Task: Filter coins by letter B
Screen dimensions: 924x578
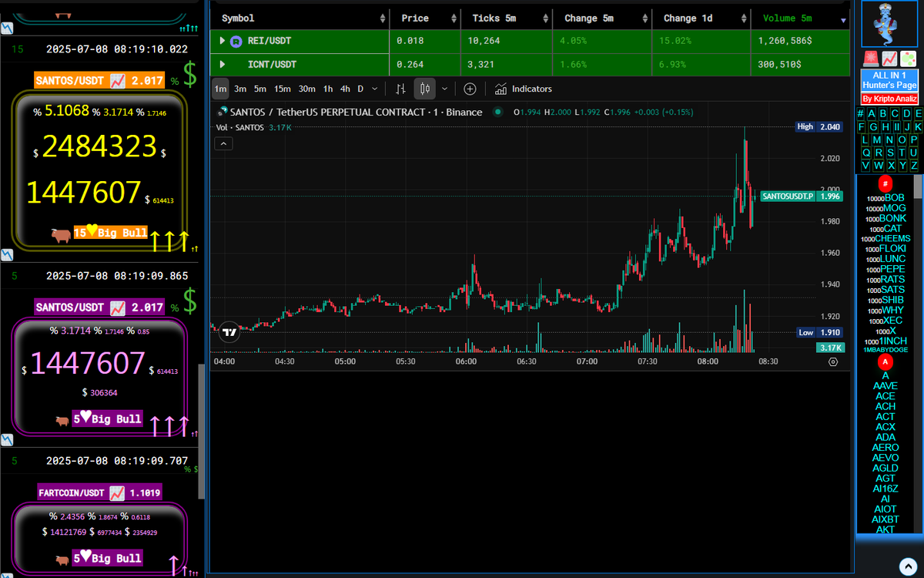Action: tap(883, 114)
